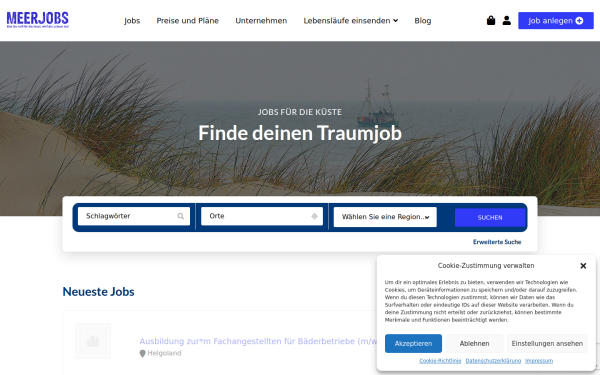Viewport: 600px width, 375px height.
Task: Click the Helgoland location pin icon
Action: click(x=142, y=354)
